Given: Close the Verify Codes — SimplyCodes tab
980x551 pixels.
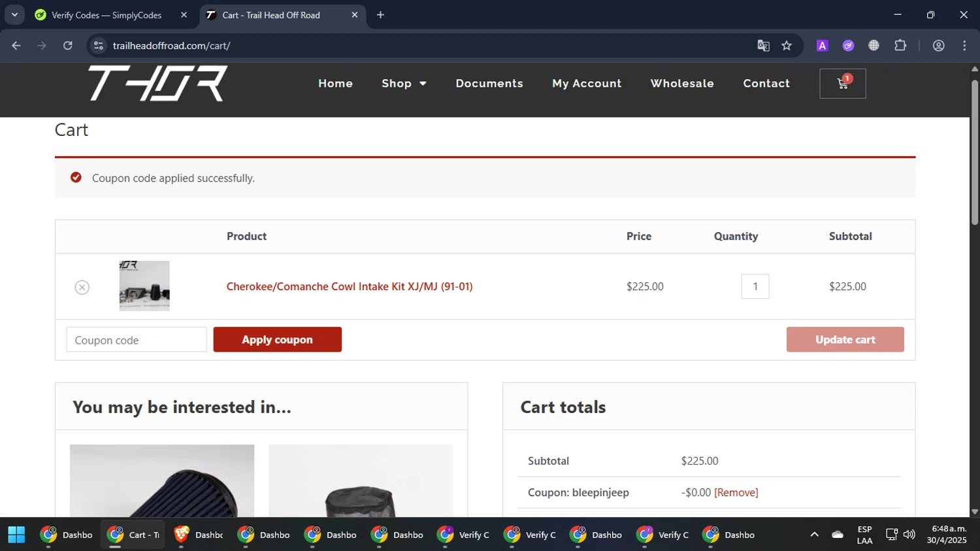Looking at the screenshot, I should (184, 15).
